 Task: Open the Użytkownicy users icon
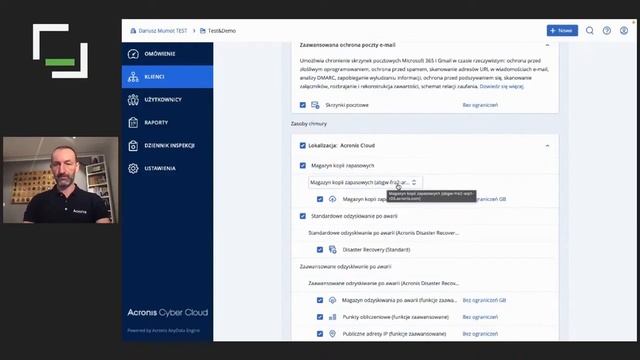[133, 100]
